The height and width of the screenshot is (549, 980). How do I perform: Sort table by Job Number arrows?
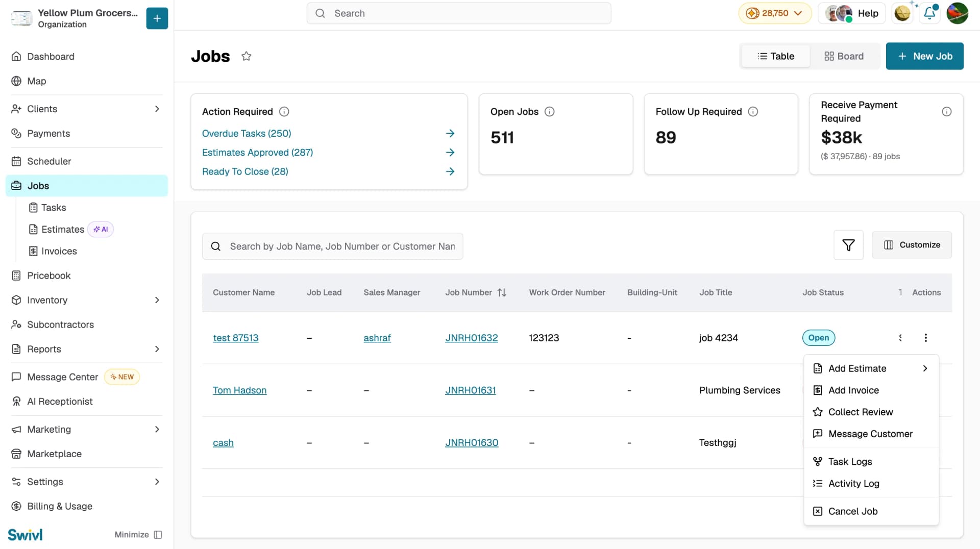pyautogui.click(x=502, y=292)
